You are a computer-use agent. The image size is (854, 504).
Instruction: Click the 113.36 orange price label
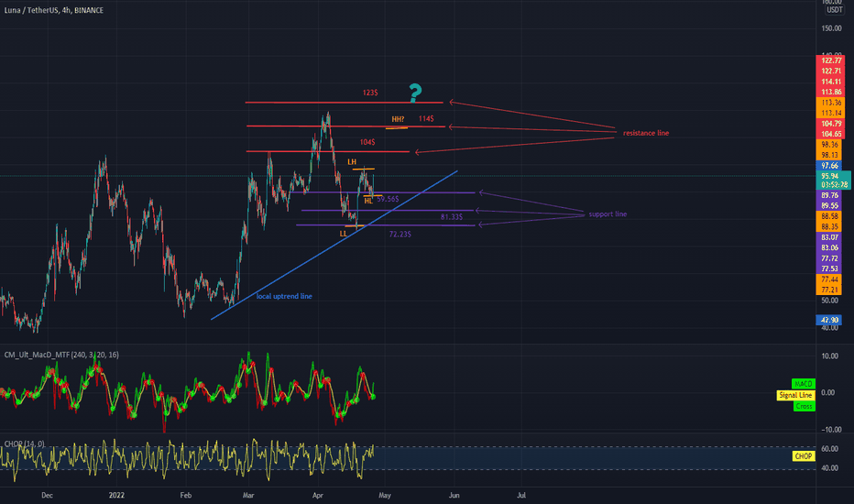(830, 103)
